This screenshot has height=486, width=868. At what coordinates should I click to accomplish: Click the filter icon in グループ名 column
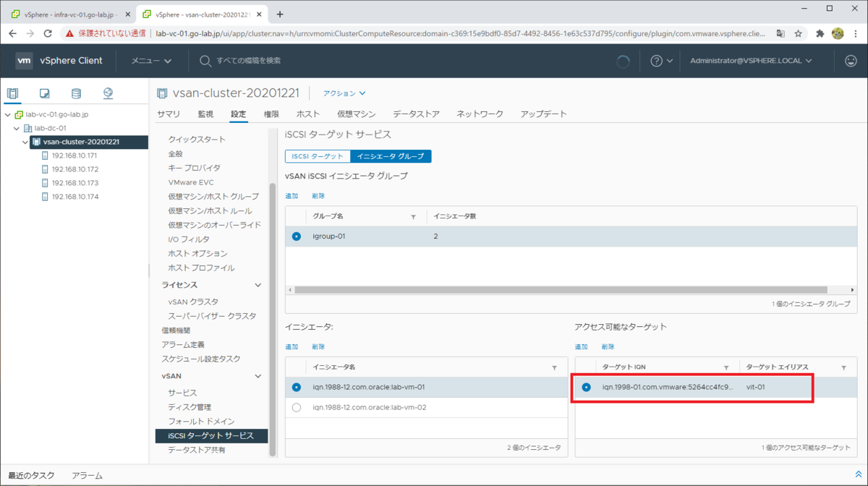click(x=413, y=216)
